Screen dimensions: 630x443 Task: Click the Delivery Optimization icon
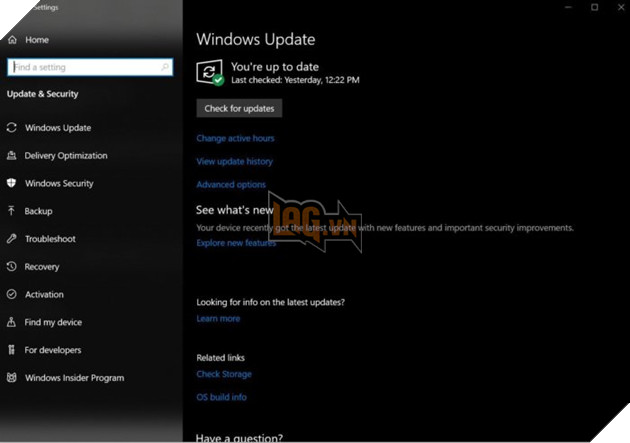pyautogui.click(x=12, y=155)
